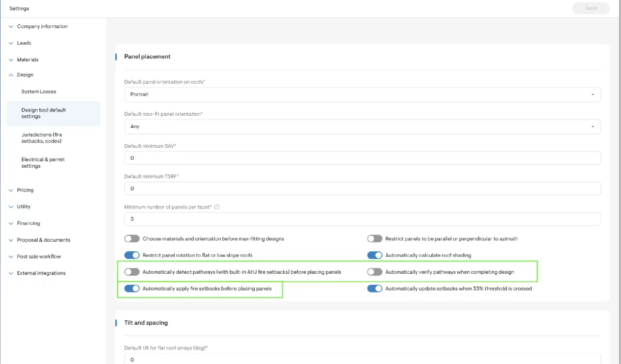The height and width of the screenshot is (364, 621).
Task: Toggle Choose materials and orientation before max-fitting
Action: pyautogui.click(x=132, y=239)
